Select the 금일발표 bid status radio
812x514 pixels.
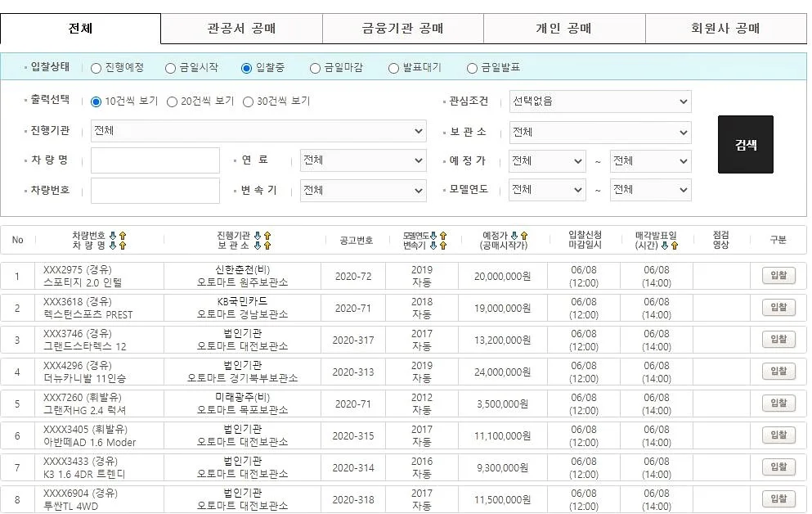click(472, 69)
